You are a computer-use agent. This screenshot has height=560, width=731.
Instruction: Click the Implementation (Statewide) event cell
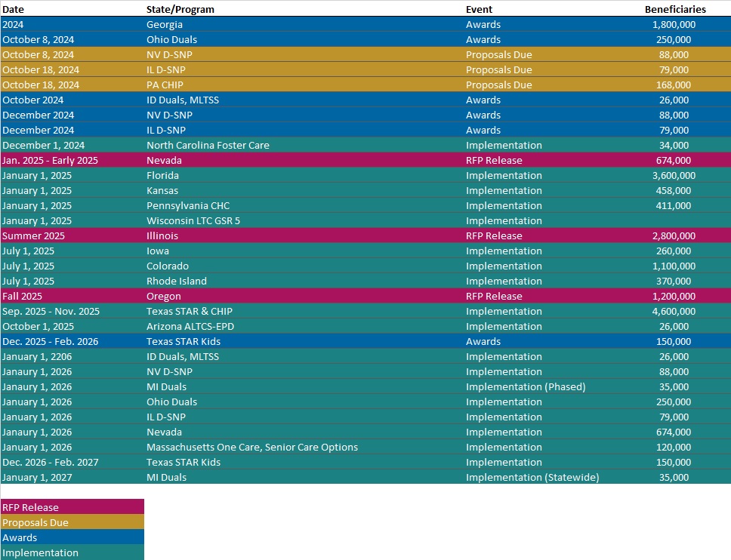click(532, 477)
